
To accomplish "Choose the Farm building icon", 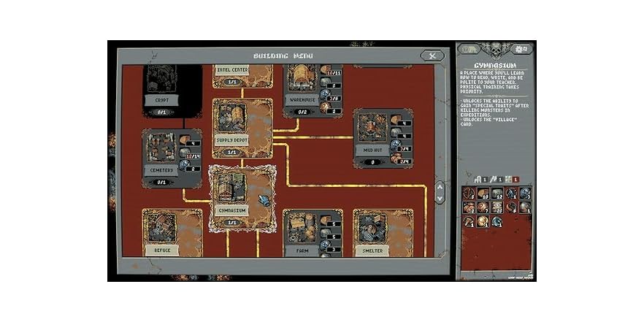I will (302, 229).
